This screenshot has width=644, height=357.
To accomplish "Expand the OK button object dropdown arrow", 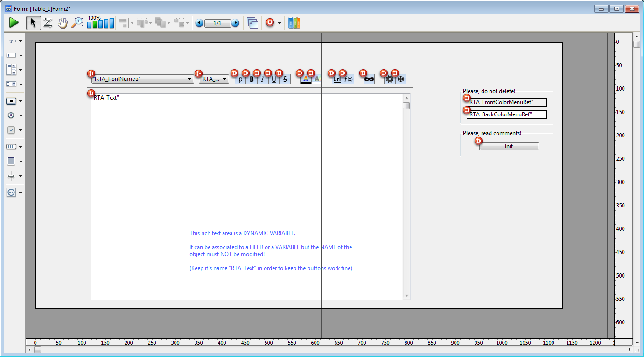I will point(21,101).
